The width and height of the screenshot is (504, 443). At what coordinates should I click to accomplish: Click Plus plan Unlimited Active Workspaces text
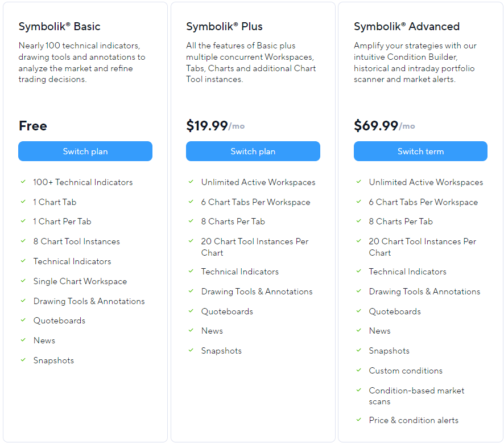click(258, 182)
